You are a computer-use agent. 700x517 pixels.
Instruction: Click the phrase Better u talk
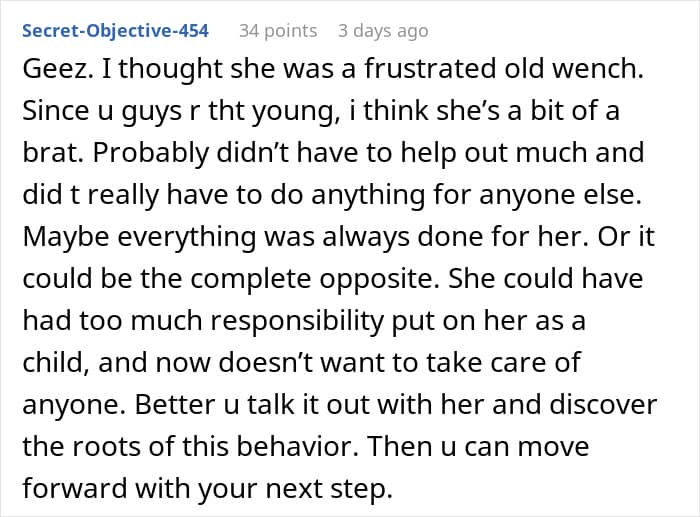(214, 404)
